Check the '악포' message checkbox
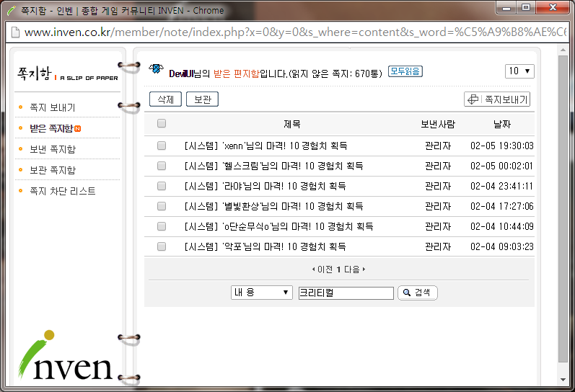The height and width of the screenshot is (392, 575). pyautogui.click(x=162, y=246)
